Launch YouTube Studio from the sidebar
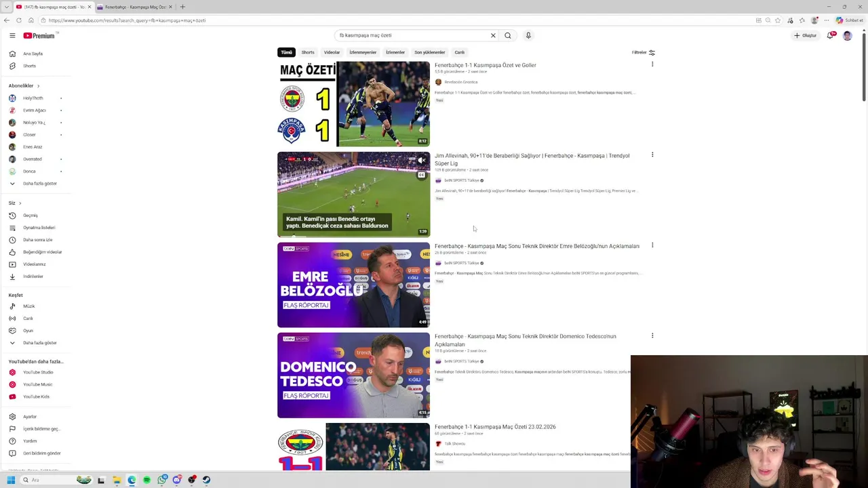Screen dimensions: 868x488 coord(37,372)
